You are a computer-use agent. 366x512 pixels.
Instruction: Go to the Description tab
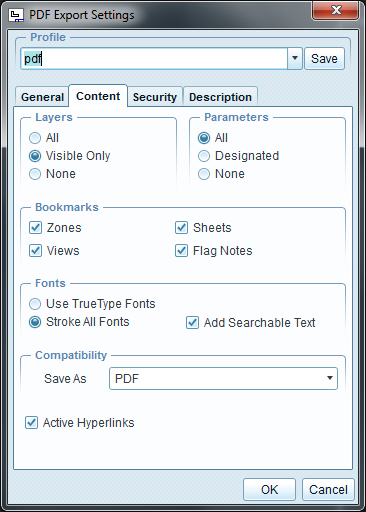point(220,97)
